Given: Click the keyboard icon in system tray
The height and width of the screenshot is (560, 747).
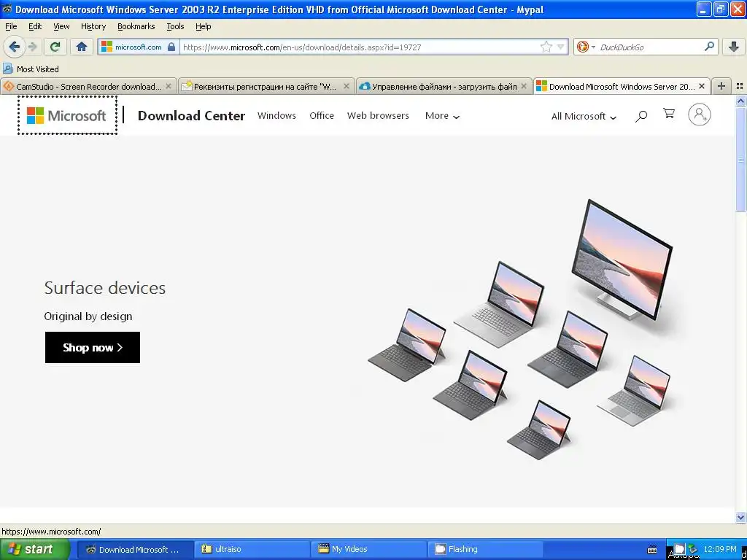Looking at the screenshot, I should point(652,550).
